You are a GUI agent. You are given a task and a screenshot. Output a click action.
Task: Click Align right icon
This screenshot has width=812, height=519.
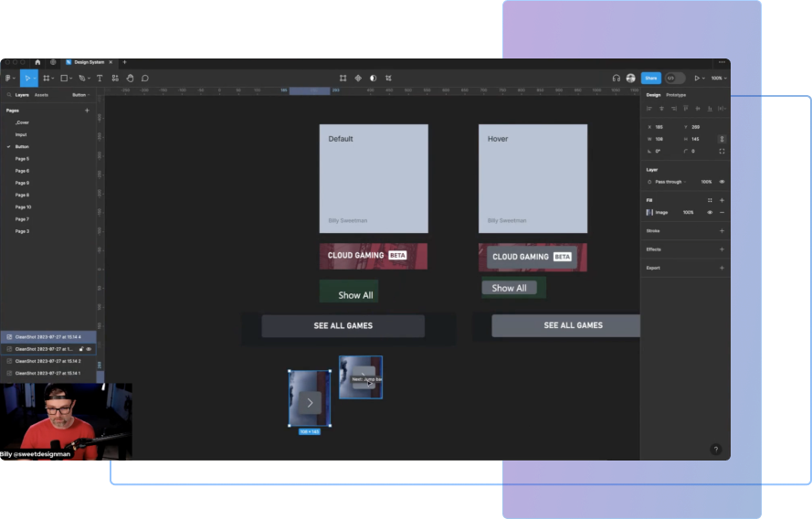(674, 109)
